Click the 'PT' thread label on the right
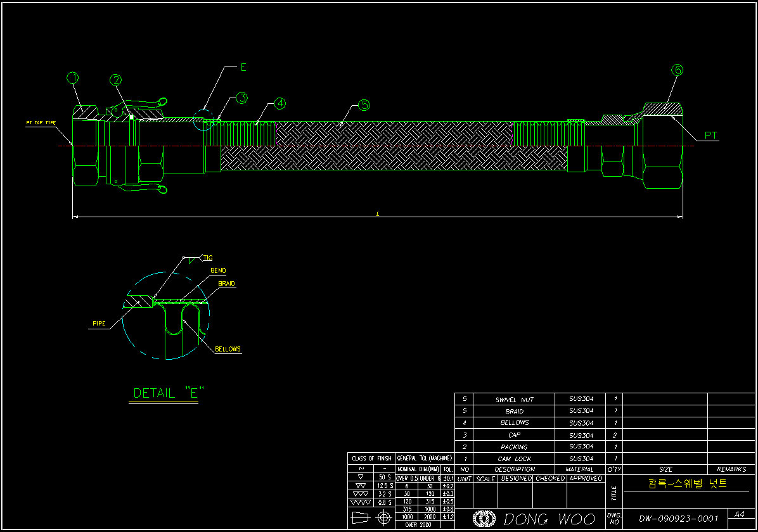 point(710,136)
